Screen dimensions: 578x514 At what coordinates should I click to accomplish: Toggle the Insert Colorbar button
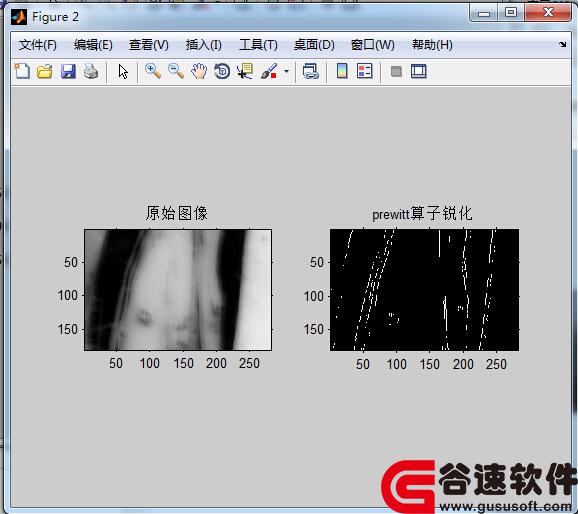(x=342, y=71)
